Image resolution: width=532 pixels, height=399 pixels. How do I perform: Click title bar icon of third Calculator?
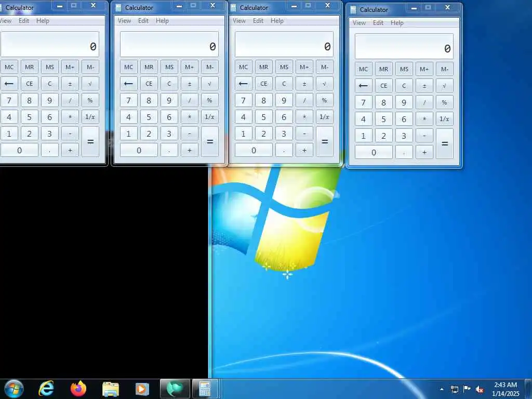click(233, 7)
